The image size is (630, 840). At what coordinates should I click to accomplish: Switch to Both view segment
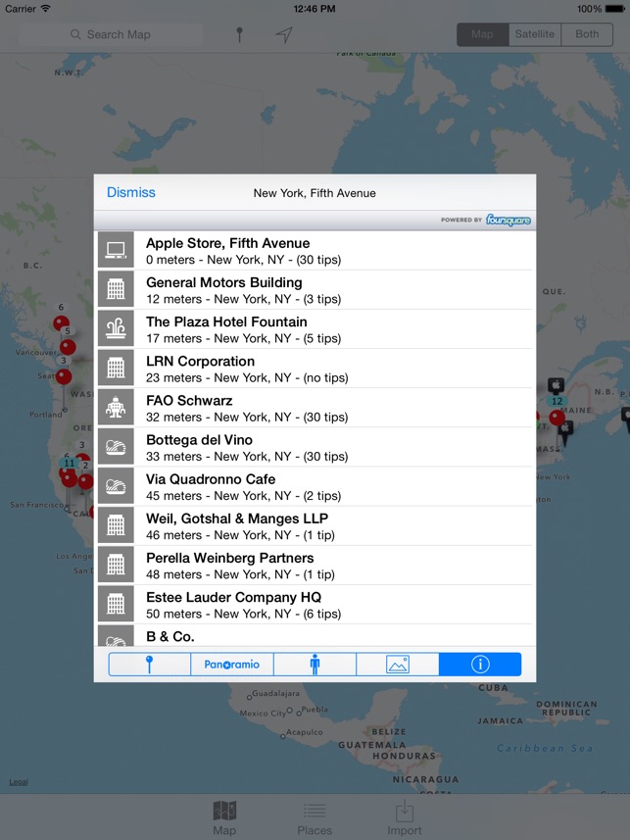(587, 34)
